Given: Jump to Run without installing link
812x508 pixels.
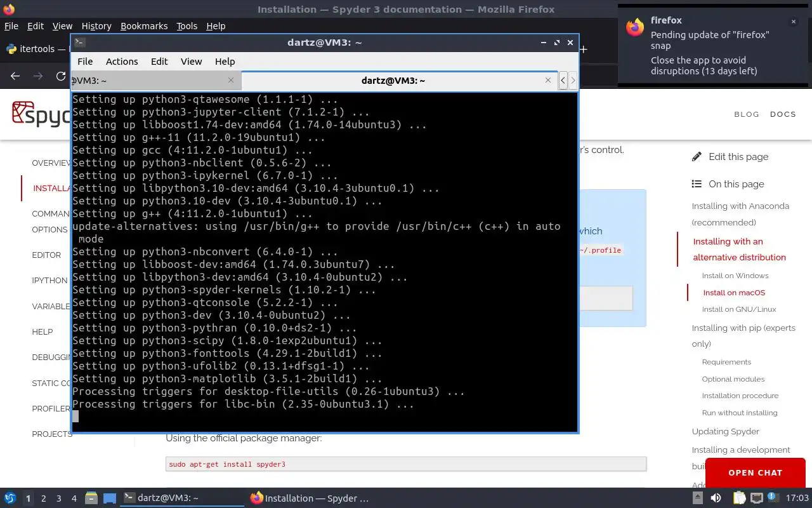Looking at the screenshot, I should [739, 413].
